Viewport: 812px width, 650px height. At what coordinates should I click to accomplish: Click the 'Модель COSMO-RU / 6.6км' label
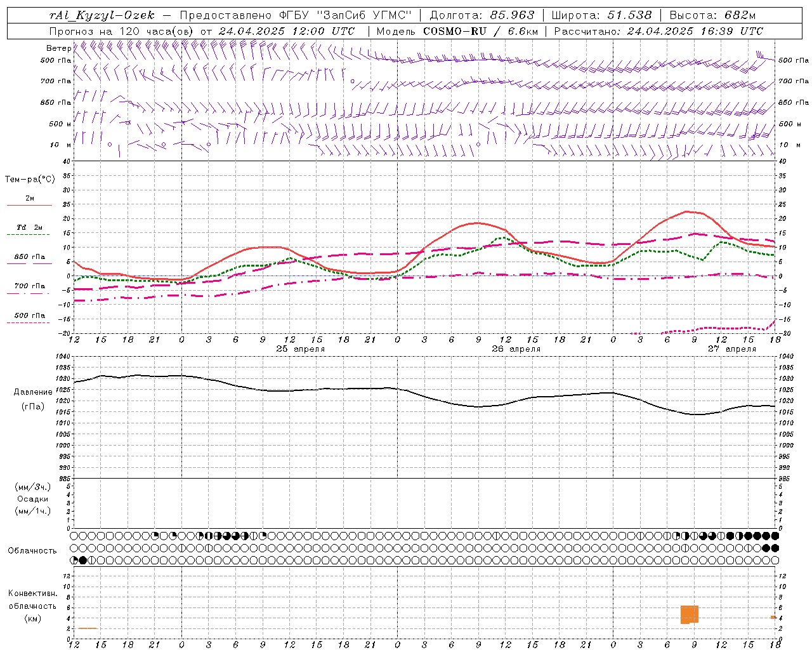click(457, 31)
